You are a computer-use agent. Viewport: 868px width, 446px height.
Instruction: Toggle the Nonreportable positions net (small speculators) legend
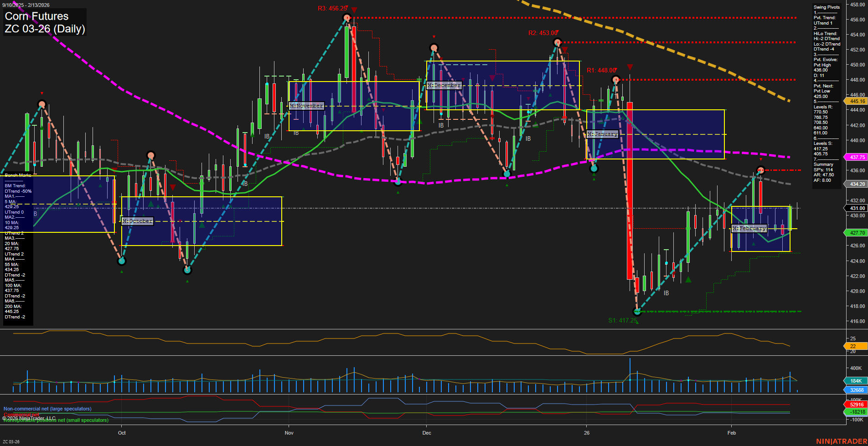click(56, 420)
